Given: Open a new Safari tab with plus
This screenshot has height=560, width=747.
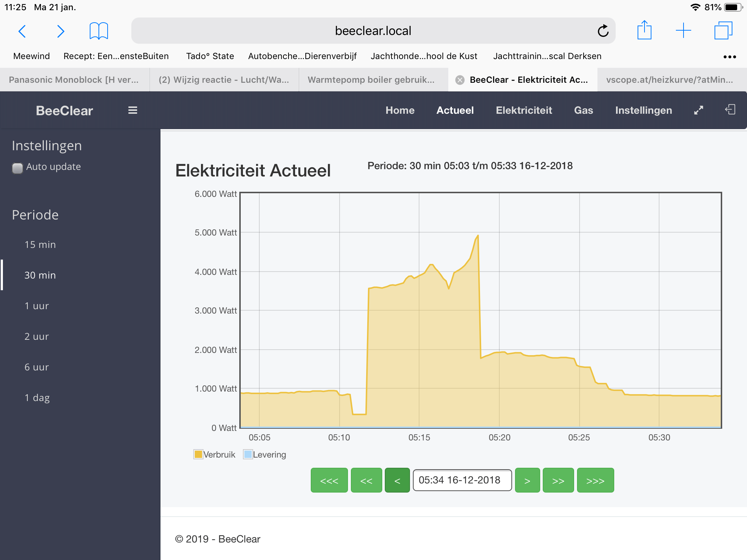Looking at the screenshot, I should 683,31.
